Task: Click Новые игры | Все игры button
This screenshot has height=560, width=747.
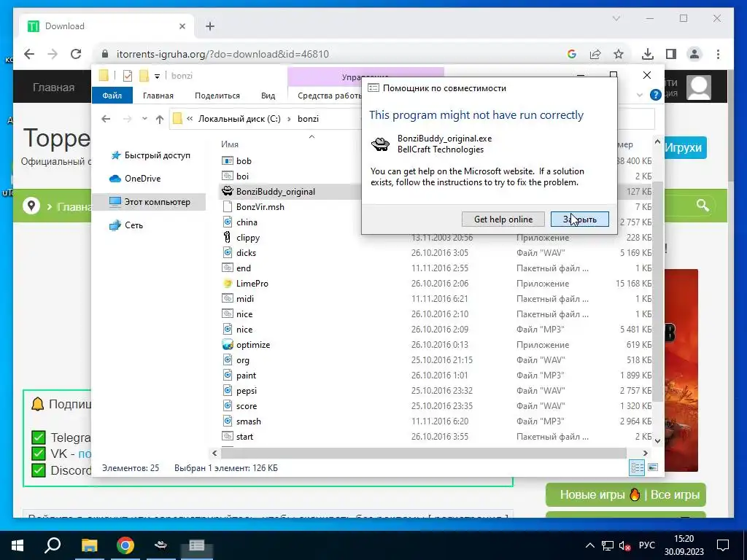Action: point(625,495)
